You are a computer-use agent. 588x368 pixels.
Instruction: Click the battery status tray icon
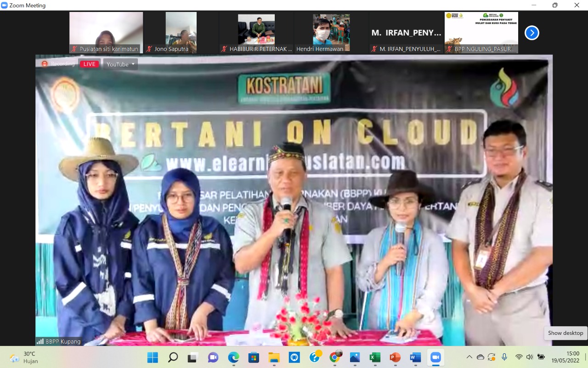(x=541, y=357)
